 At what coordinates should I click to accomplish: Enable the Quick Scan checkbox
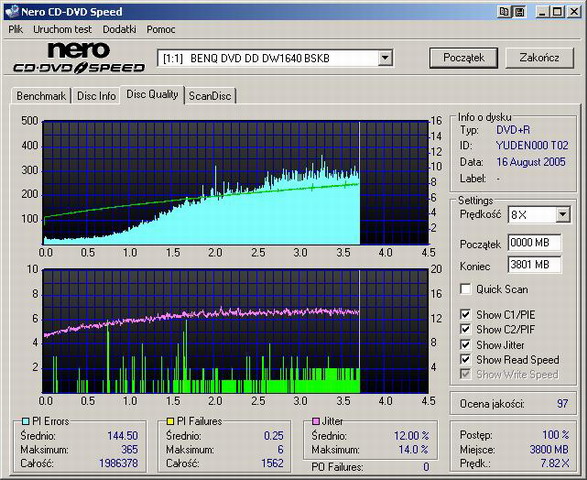click(x=465, y=289)
